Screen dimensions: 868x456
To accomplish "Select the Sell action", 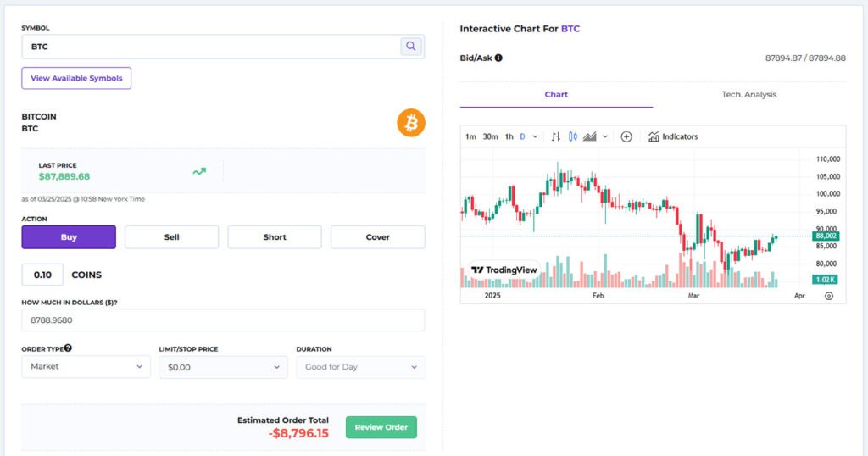I will click(171, 237).
